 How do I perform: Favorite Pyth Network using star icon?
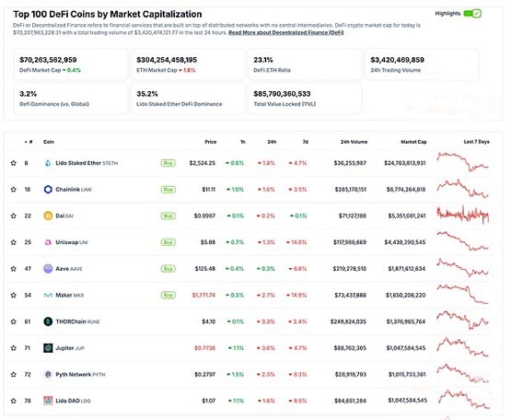[14, 374]
